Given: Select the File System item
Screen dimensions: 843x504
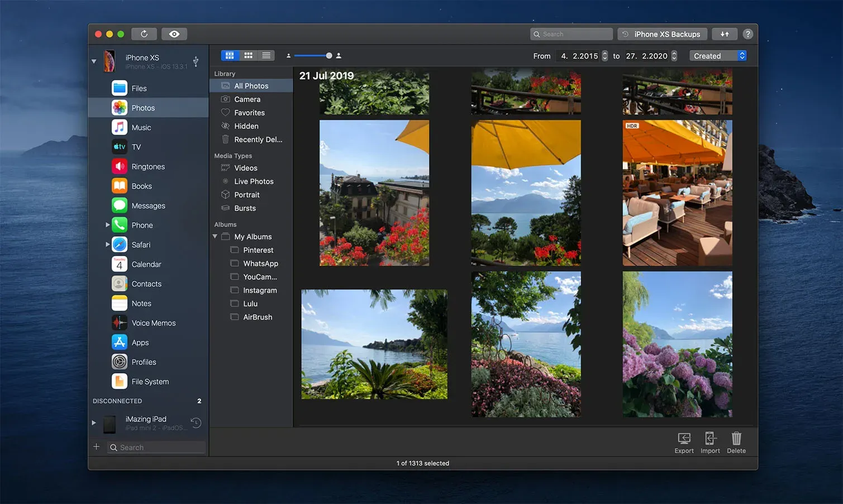Looking at the screenshot, I should click(x=150, y=381).
